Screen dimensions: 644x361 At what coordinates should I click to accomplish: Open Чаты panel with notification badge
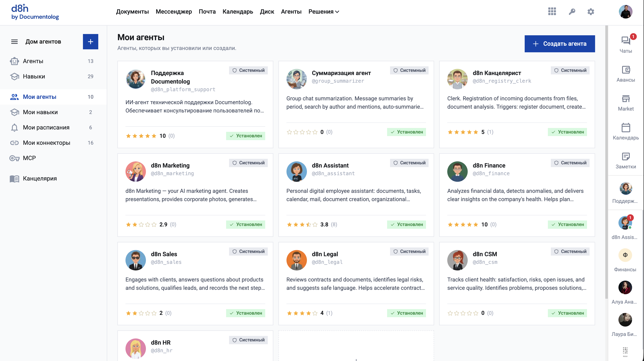pos(625,44)
